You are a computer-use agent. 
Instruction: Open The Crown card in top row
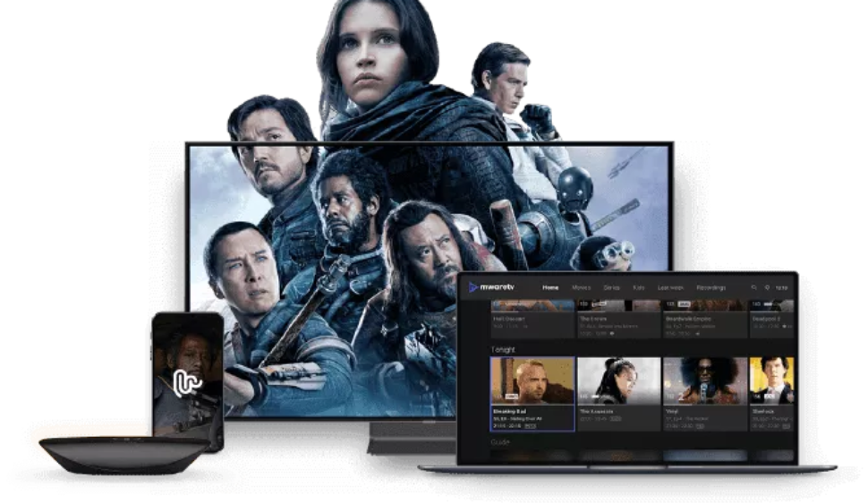point(619,319)
